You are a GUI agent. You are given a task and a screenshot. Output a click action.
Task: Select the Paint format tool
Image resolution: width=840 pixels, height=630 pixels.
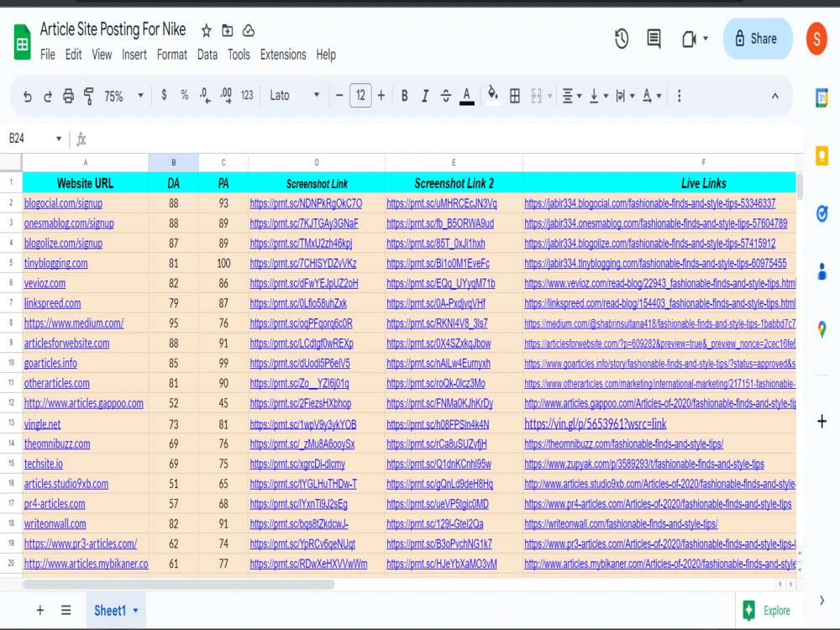88,96
